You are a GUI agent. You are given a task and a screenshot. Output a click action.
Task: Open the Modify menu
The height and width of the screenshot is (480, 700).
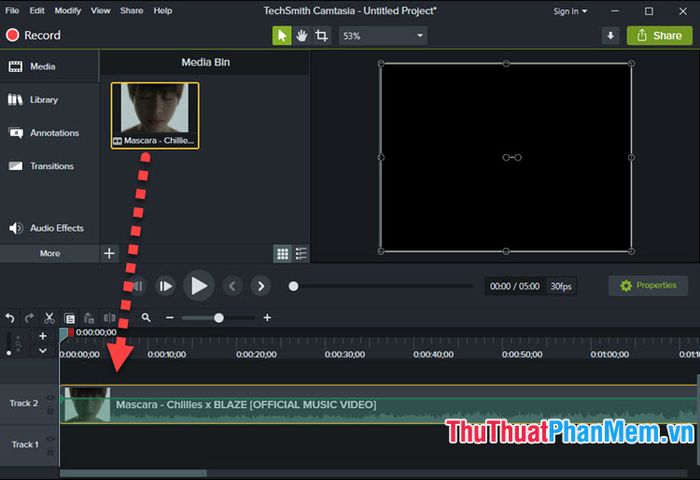(x=68, y=11)
